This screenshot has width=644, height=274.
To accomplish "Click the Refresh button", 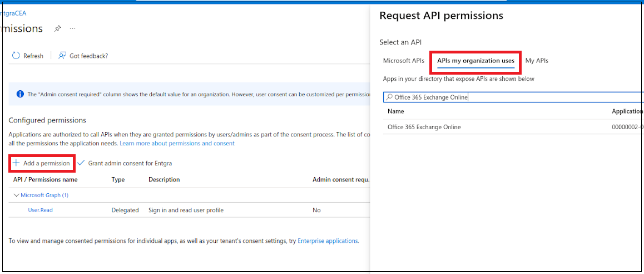I will [28, 56].
